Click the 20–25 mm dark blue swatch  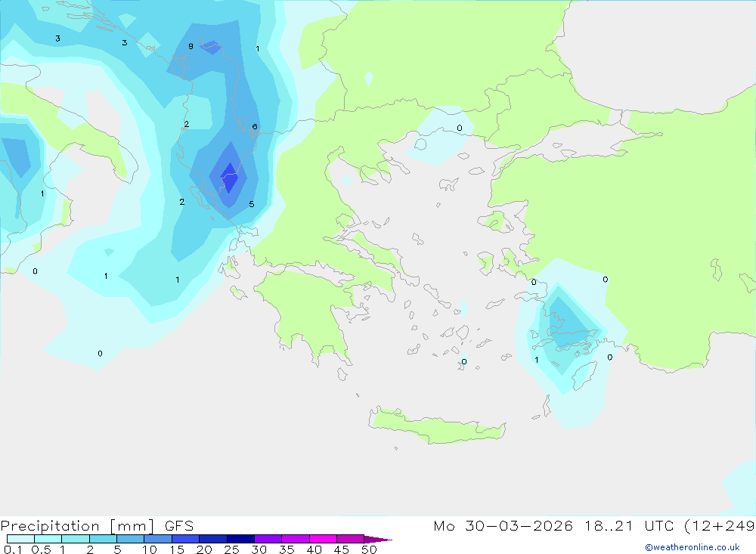(213, 539)
